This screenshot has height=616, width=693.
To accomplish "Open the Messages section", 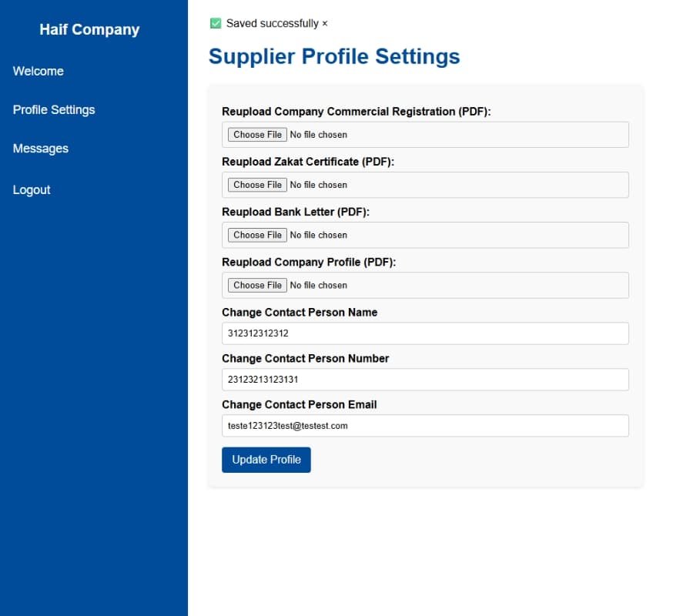I will point(40,148).
